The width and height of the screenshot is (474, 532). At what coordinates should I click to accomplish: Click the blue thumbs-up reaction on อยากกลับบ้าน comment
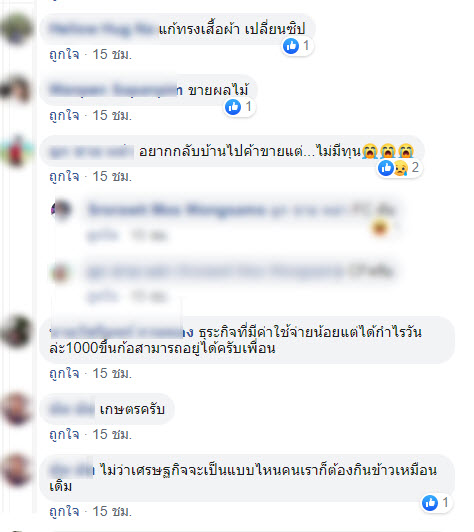pyautogui.click(x=386, y=168)
